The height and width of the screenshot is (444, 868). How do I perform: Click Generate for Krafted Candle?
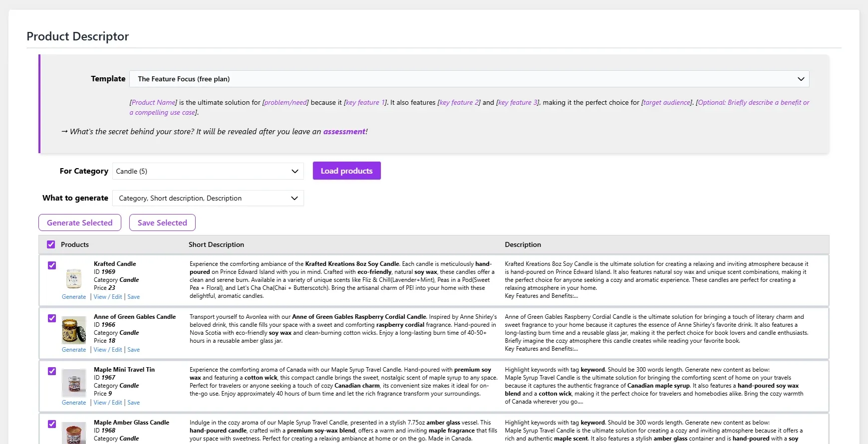(74, 297)
